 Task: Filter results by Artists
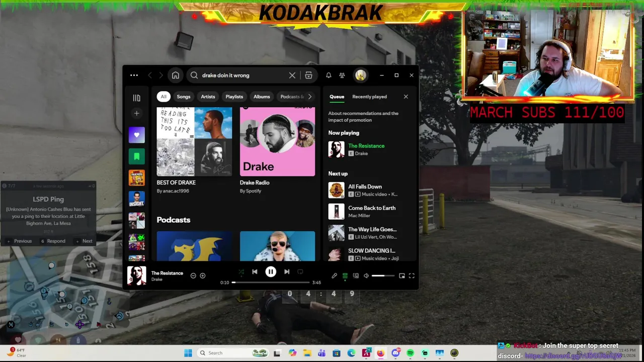[208, 97]
